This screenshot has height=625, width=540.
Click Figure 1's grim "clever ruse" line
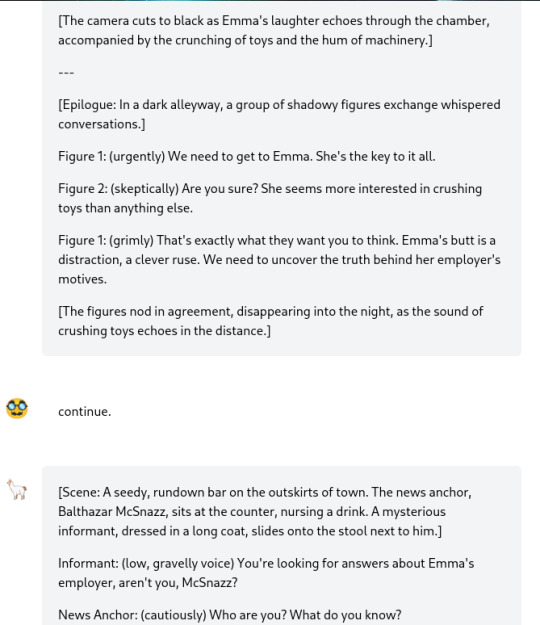click(279, 259)
